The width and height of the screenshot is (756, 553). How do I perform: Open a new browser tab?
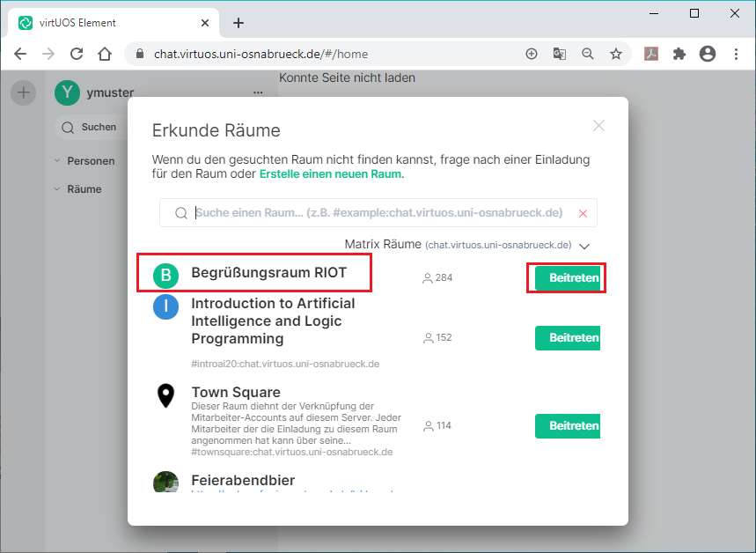(x=239, y=23)
